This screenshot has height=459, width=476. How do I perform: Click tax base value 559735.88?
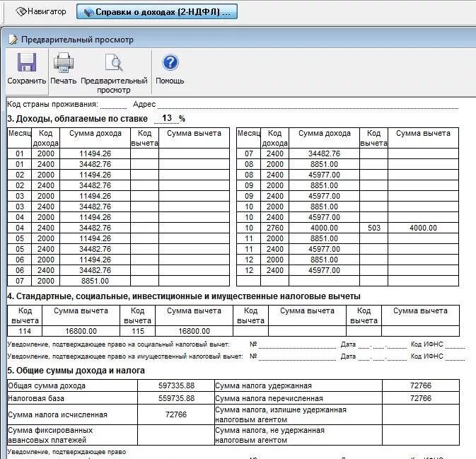(176, 398)
